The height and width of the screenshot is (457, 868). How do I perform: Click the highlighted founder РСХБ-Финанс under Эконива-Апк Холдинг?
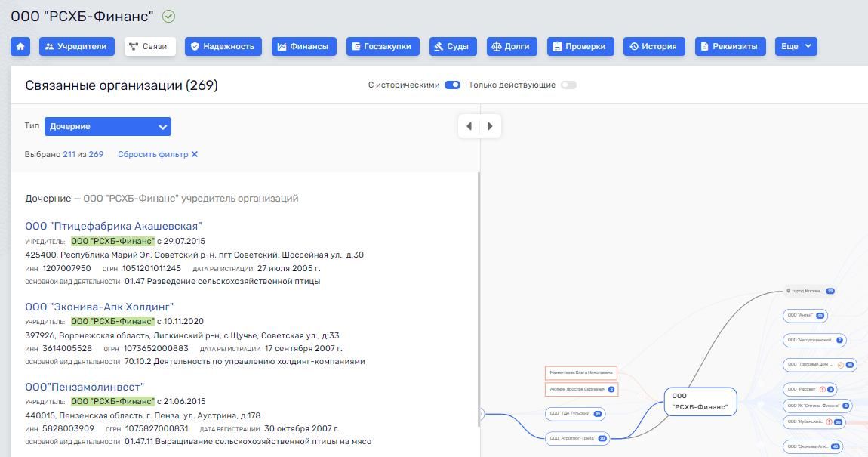coord(113,321)
